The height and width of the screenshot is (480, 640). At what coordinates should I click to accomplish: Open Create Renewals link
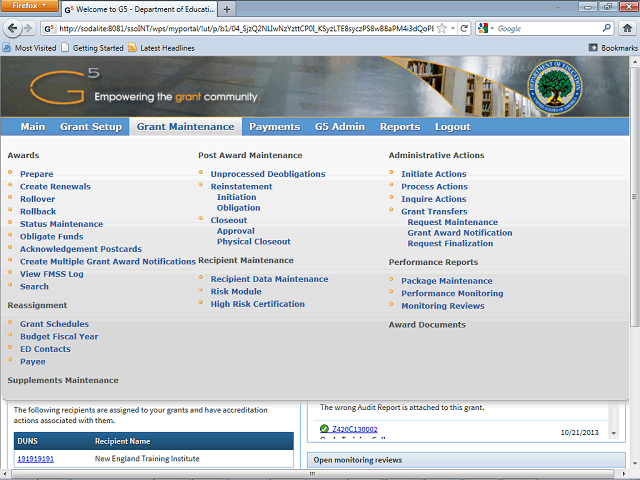pos(56,187)
